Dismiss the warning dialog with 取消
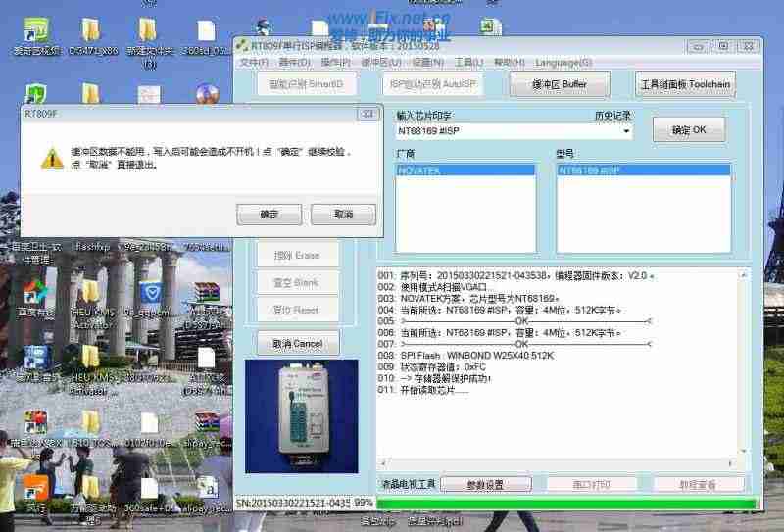Image resolution: width=784 pixels, height=532 pixels. 343,215
